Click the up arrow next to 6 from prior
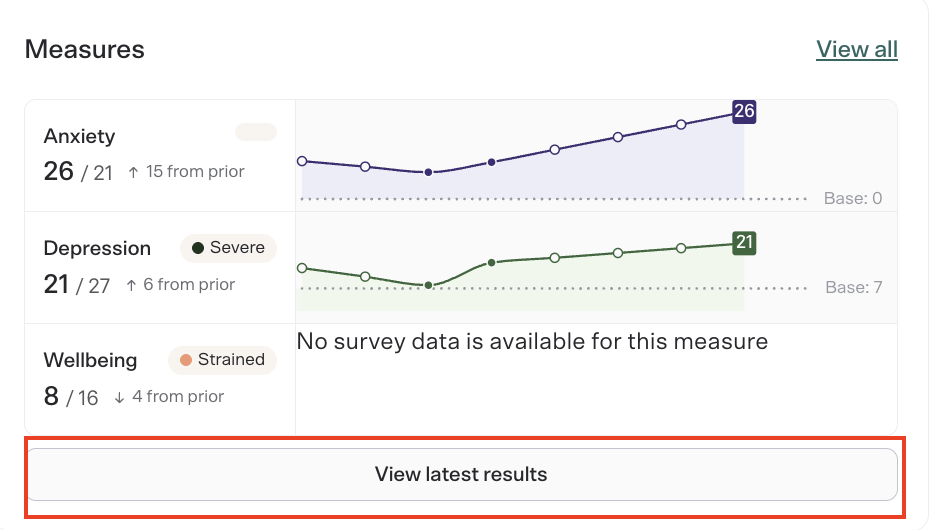The image size is (932, 530). point(131,285)
